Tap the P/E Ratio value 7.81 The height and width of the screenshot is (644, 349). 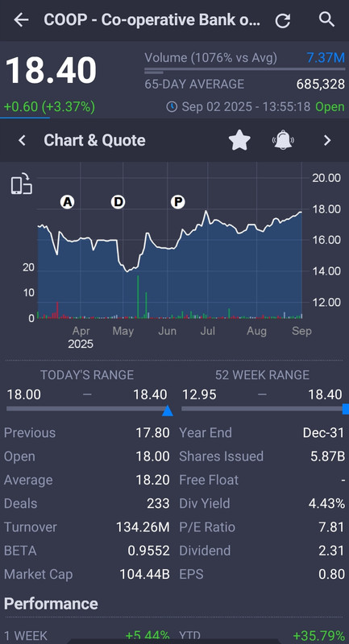[x=331, y=527]
